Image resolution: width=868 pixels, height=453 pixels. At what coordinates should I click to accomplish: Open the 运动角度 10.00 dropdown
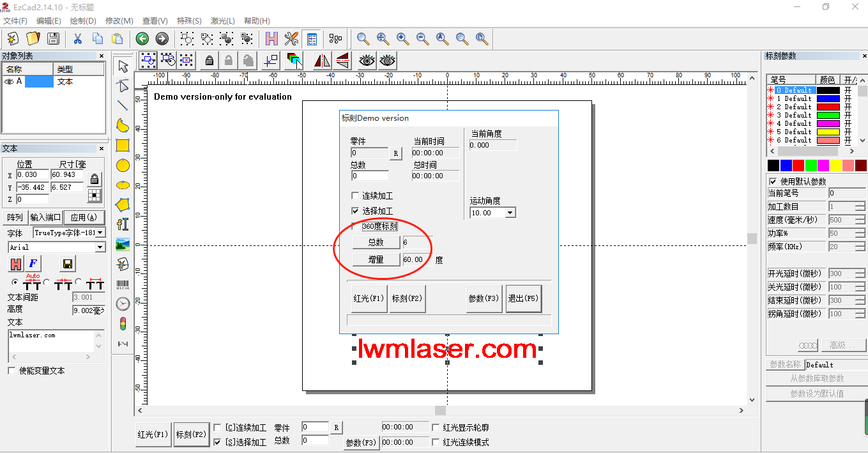[x=510, y=213]
